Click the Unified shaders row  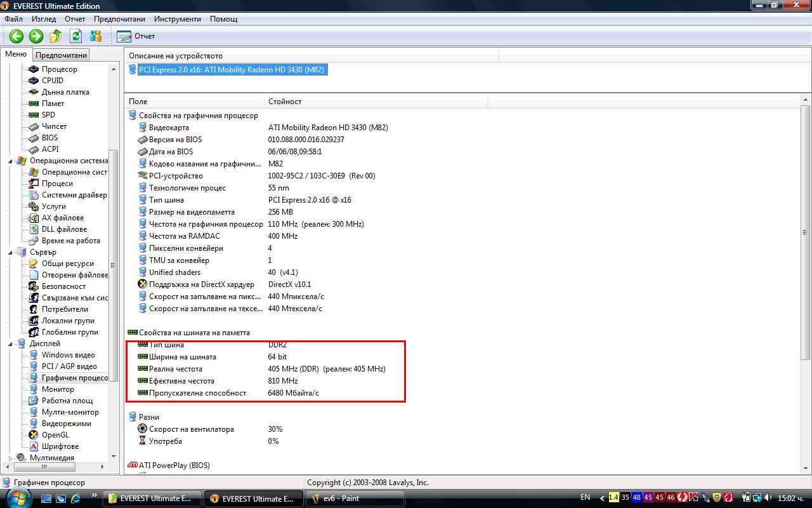click(x=218, y=272)
